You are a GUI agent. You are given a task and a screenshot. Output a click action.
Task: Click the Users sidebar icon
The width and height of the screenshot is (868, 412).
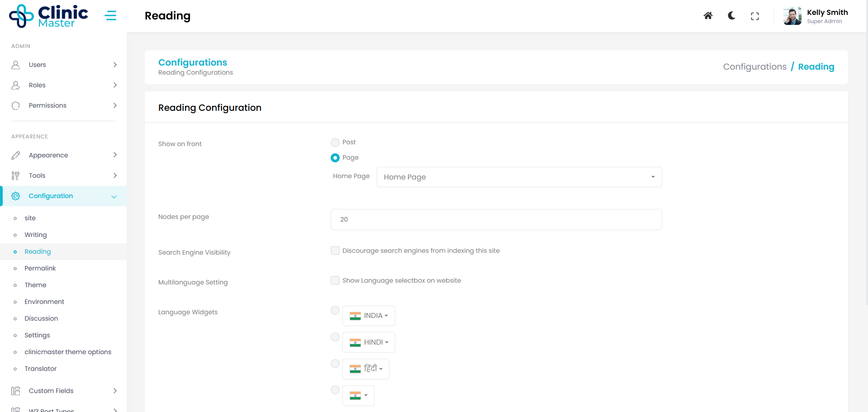click(16, 65)
